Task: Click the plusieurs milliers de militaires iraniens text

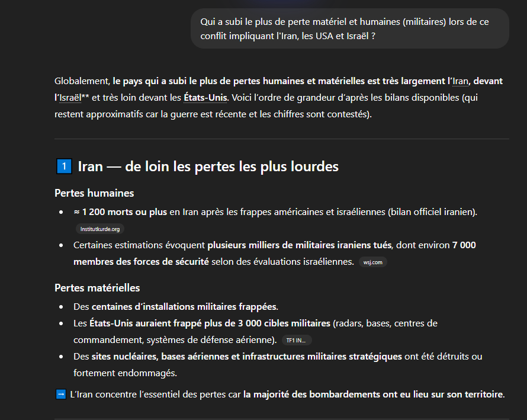Action: pyautogui.click(x=299, y=245)
